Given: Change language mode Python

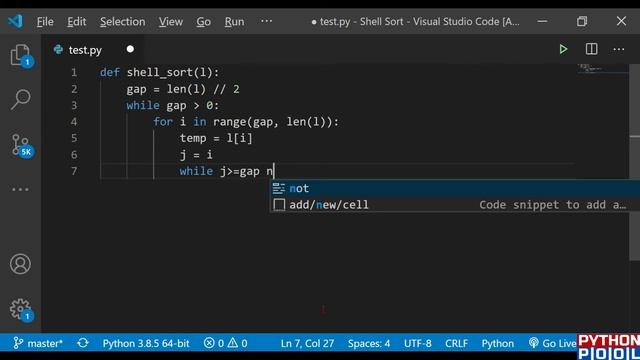Looking at the screenshot, I should (x=498, y=343).
